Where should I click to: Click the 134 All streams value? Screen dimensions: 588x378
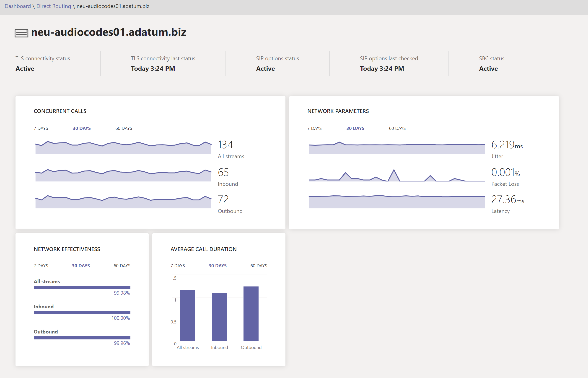225,144
